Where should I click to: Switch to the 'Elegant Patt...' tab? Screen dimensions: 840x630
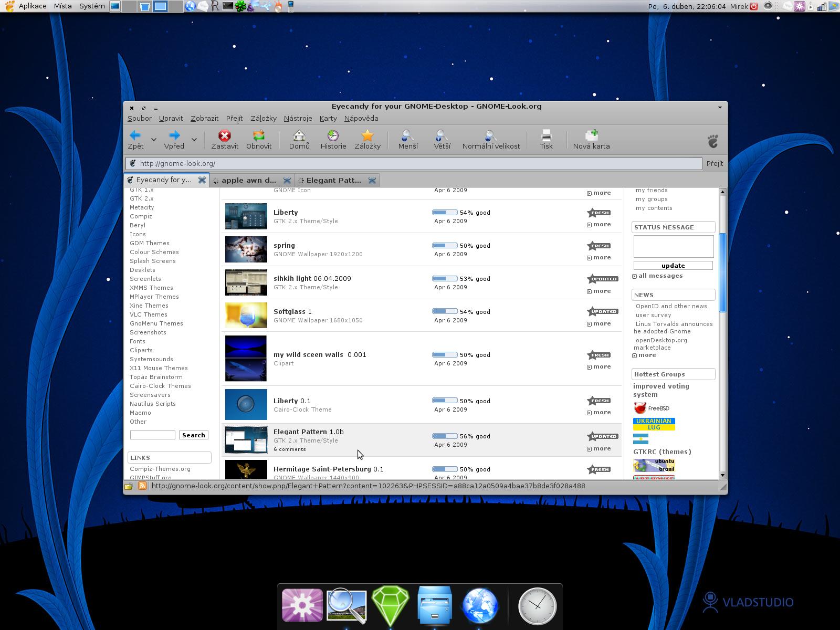point(333,180)
